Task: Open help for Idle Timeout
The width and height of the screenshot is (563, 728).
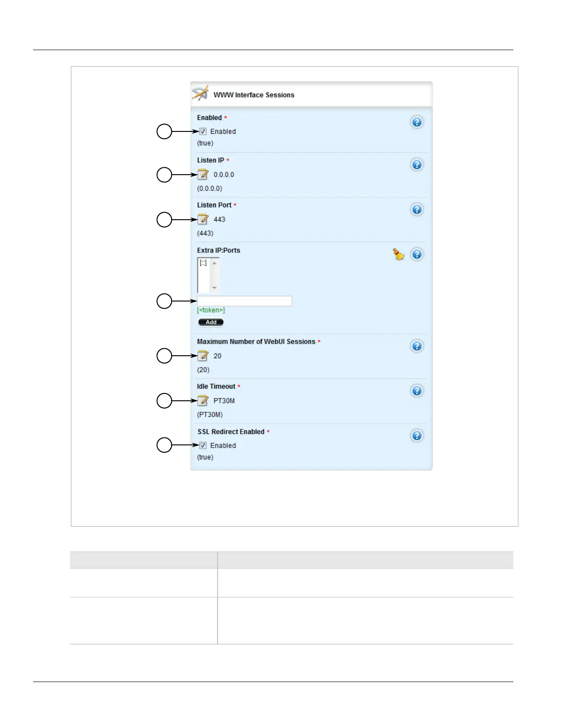Action: [x=417, y=391]
